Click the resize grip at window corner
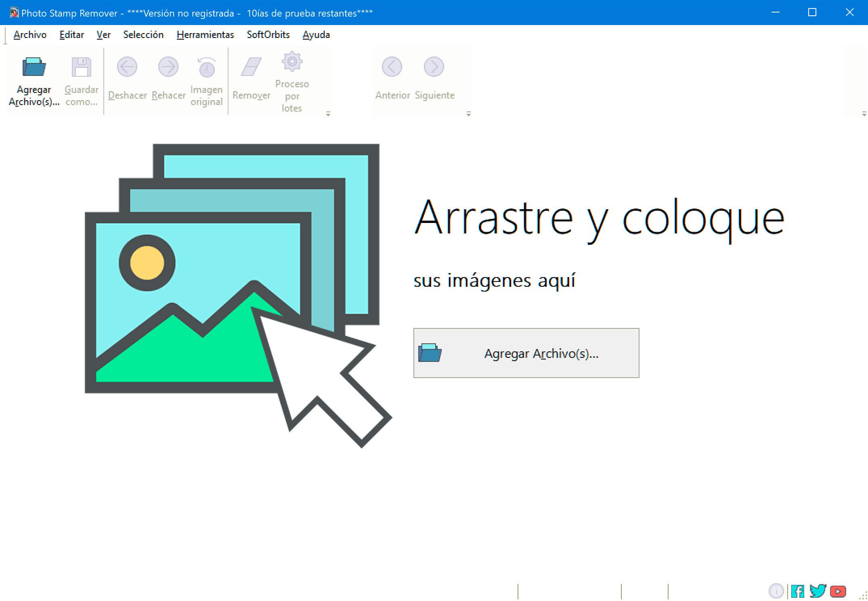Screen dimensions: 868x601 coord(863,595)
